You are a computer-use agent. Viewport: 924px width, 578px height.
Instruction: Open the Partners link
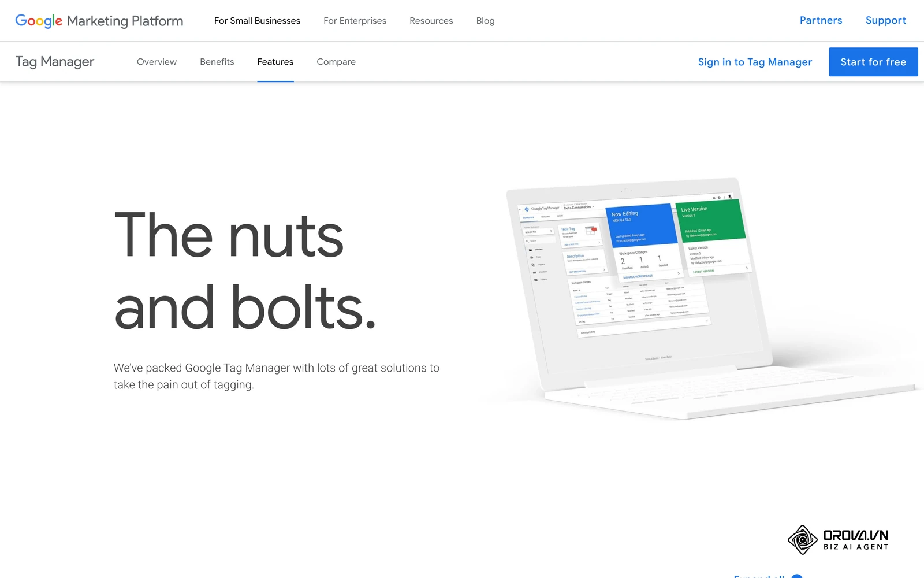coord(821,20)
